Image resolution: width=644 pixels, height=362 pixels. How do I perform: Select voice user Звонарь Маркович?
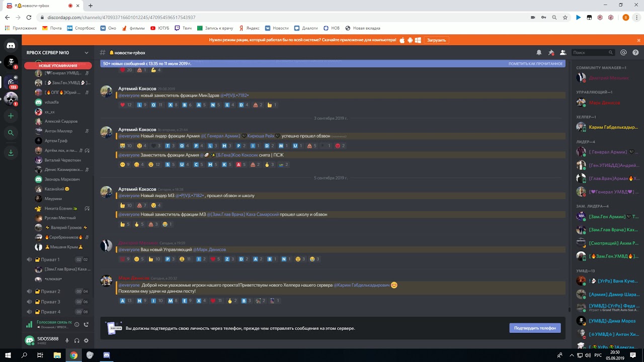pos(61,179)
